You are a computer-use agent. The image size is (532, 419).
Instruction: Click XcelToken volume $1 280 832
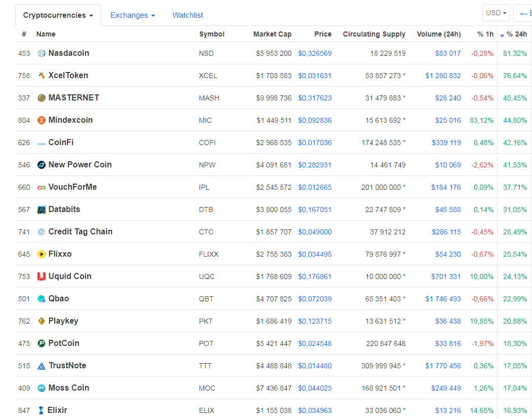pos(443,76)
